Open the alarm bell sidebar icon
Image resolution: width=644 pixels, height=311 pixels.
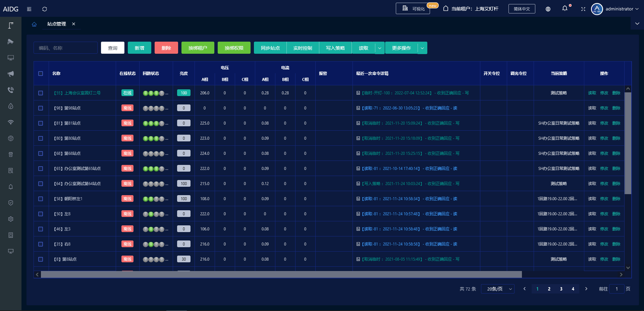click(11, 187)
